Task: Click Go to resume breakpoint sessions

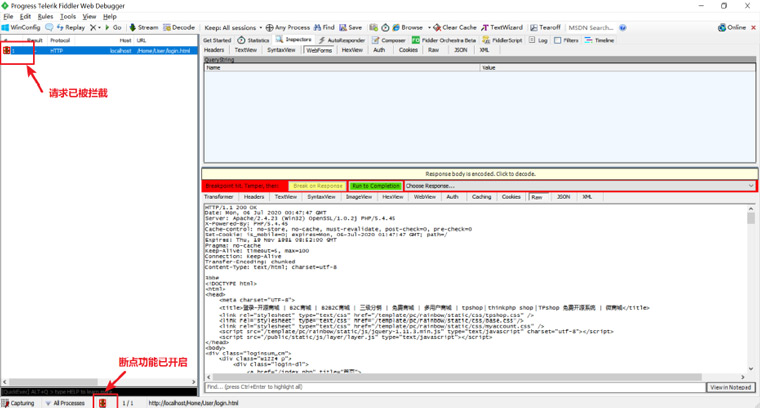Action: click(113, 28)
